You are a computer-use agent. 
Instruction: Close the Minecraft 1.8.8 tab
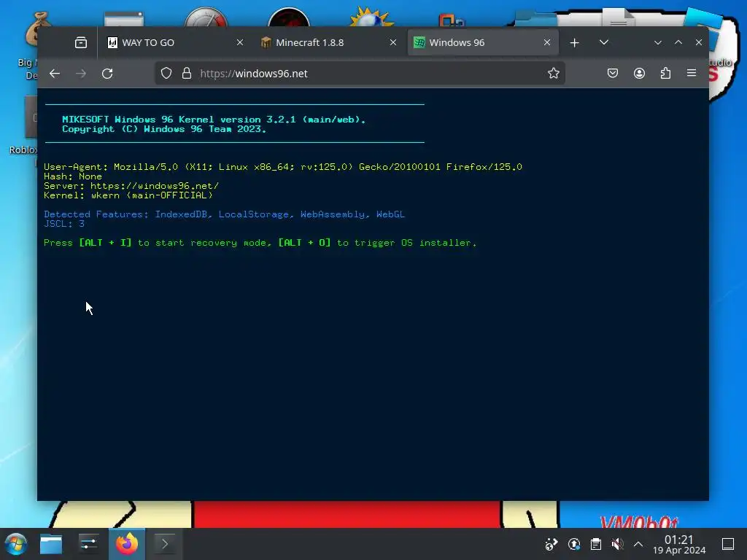[x=393, y=43]
